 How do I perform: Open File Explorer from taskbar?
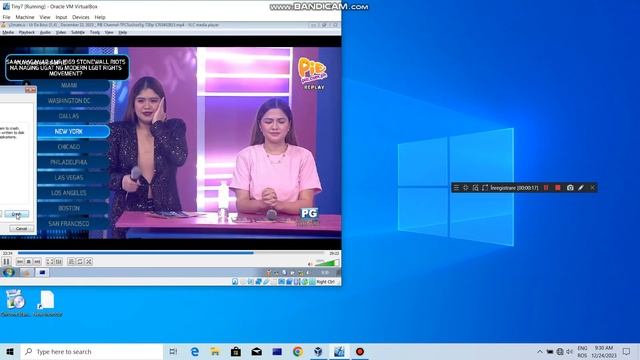pyautogui.click(x=215, y=351)
